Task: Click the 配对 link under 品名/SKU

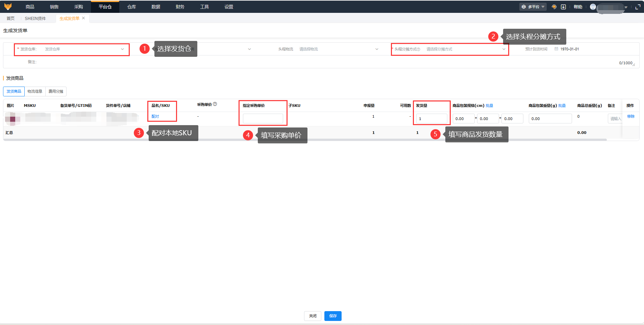Action: 155,116
